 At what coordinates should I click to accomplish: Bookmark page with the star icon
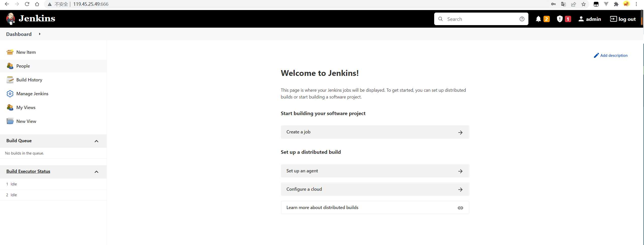583,4
